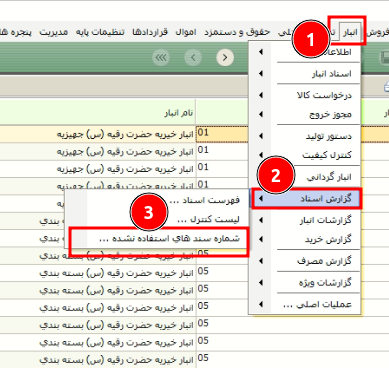The width and height of the screenshot is (389, 368).
Task: Click the نام انبار column header
Action: pyautogui.click(x=98, y=113)
